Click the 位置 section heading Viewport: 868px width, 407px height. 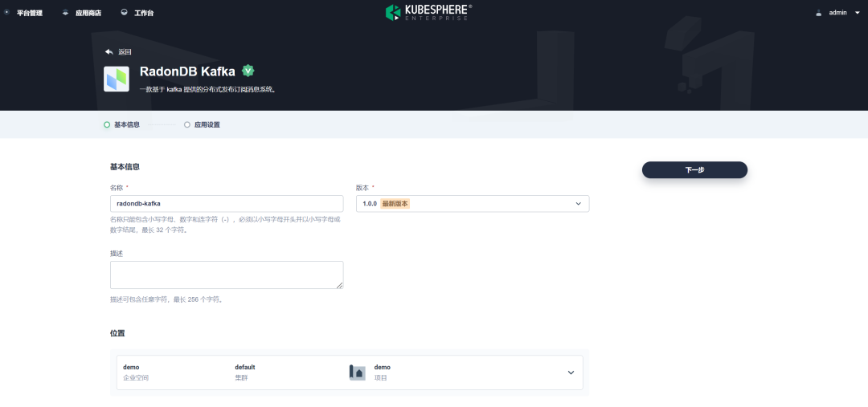pyautogui.click(x=117, y=333)
